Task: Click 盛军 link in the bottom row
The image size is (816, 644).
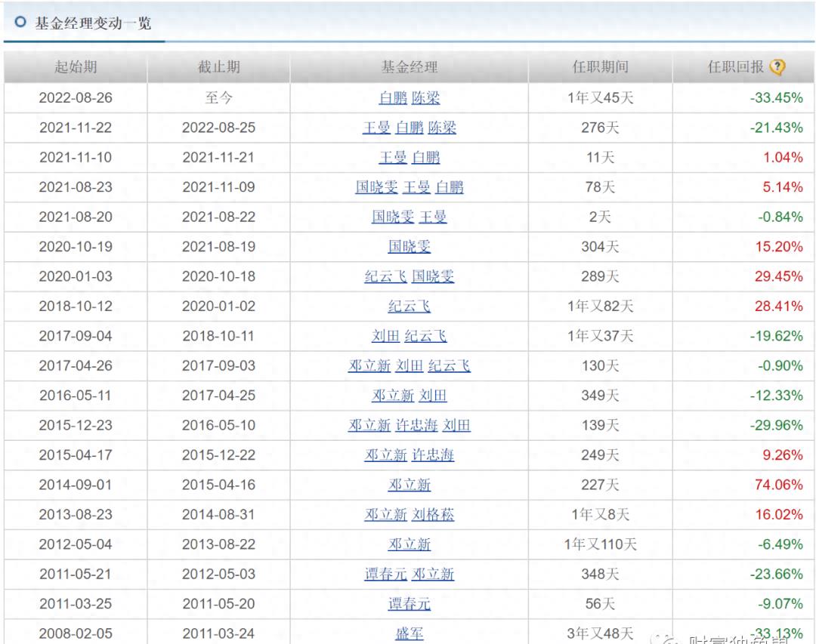Action: point(408,633)
